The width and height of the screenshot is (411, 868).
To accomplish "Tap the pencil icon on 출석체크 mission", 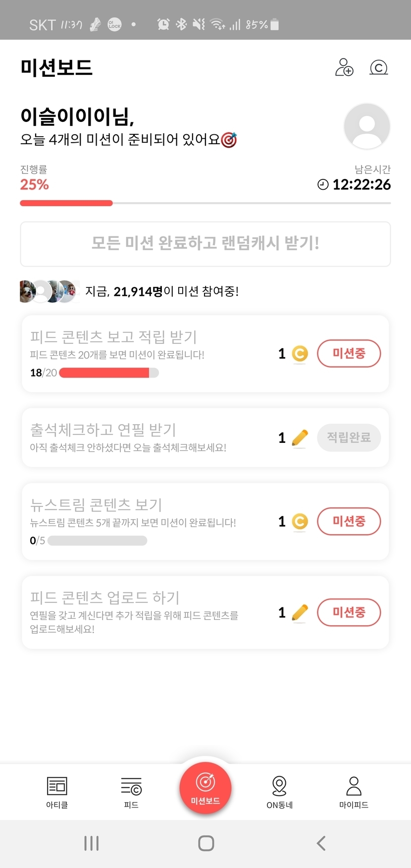I will tap(300, 438).
